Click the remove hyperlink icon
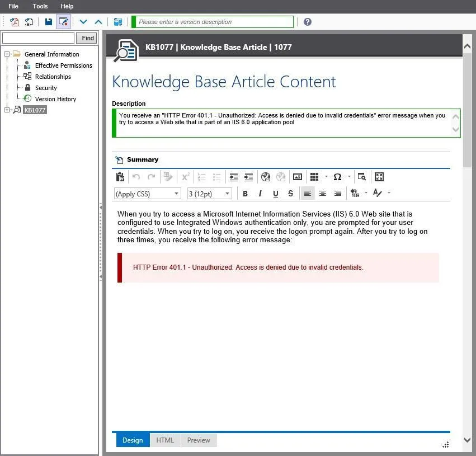This screenshot has height=456, width=476. [281, 177]
